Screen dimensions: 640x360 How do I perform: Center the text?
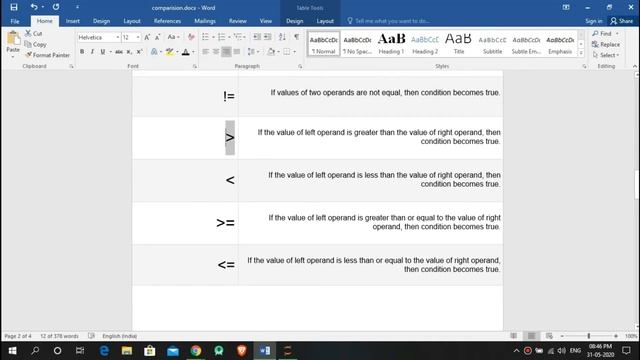216,52
